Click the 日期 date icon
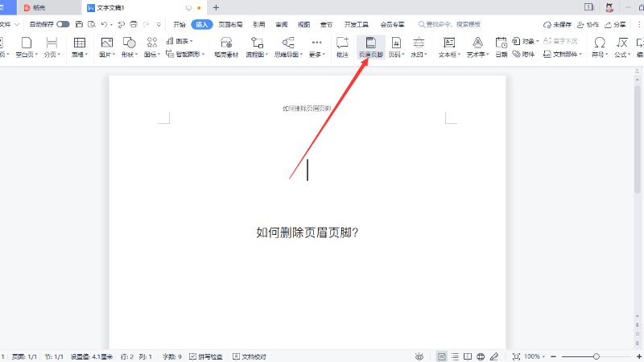 point(501,47)
